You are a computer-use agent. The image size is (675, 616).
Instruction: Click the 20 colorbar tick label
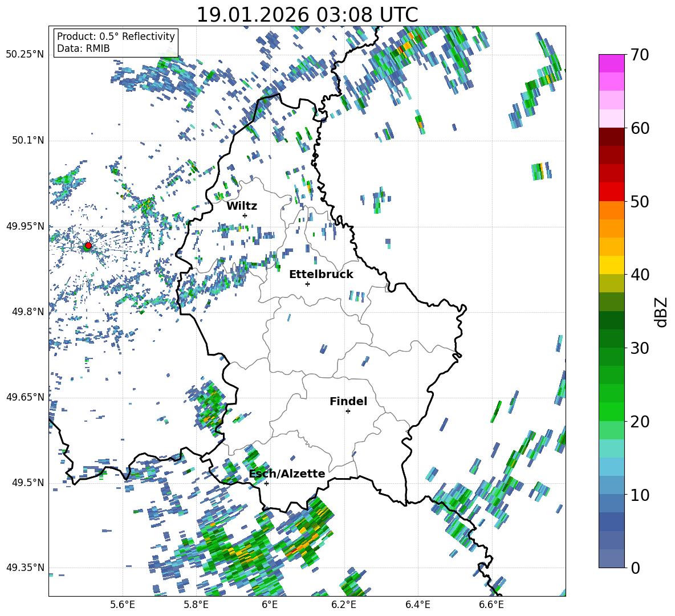[x=639, y=422]
